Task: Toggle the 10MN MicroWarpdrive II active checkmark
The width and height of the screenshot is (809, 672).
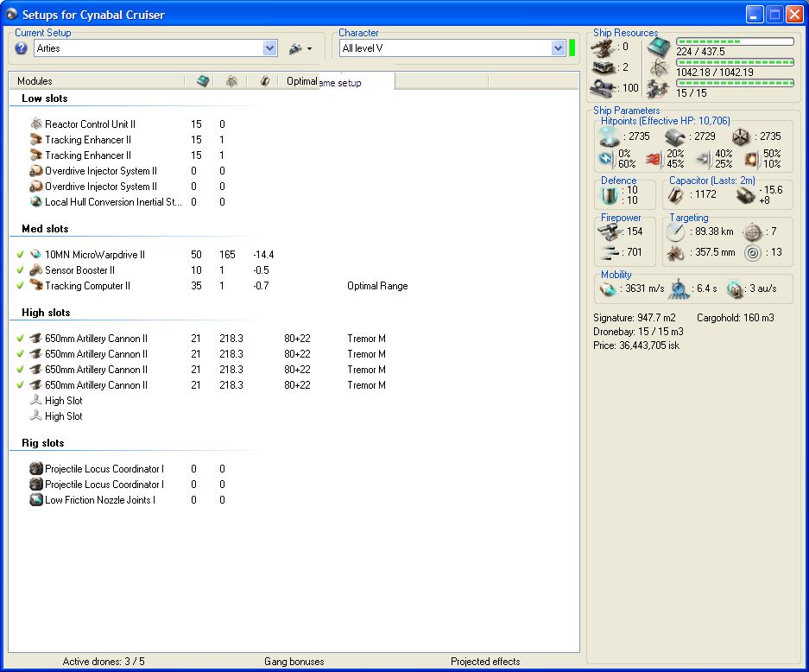Action: pyautogui.click(x=20, y=254)
